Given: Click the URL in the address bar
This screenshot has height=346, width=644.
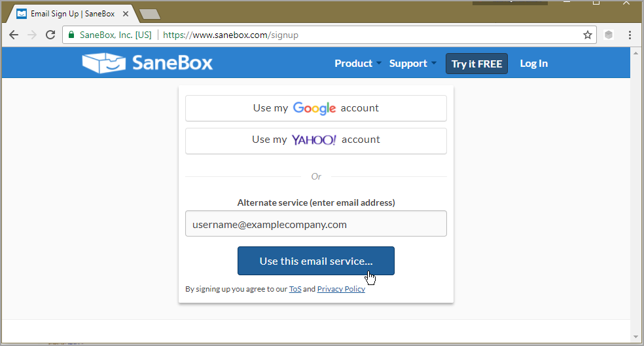Looking at the screenshot, I should (x=230, y=35).
